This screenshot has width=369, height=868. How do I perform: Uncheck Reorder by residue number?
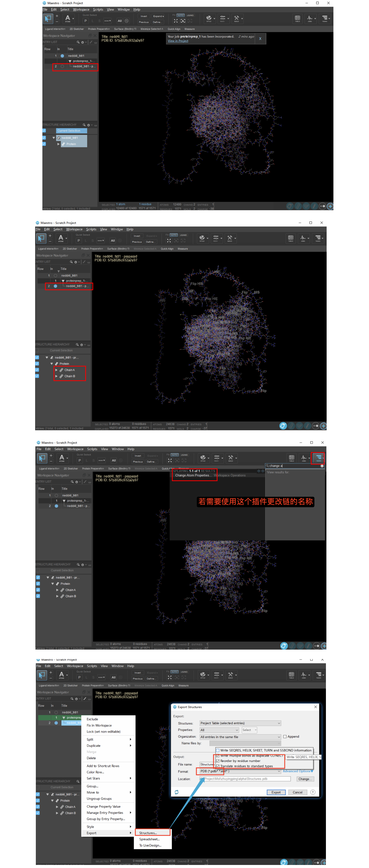pyautogui.click(x=218, y=761)
